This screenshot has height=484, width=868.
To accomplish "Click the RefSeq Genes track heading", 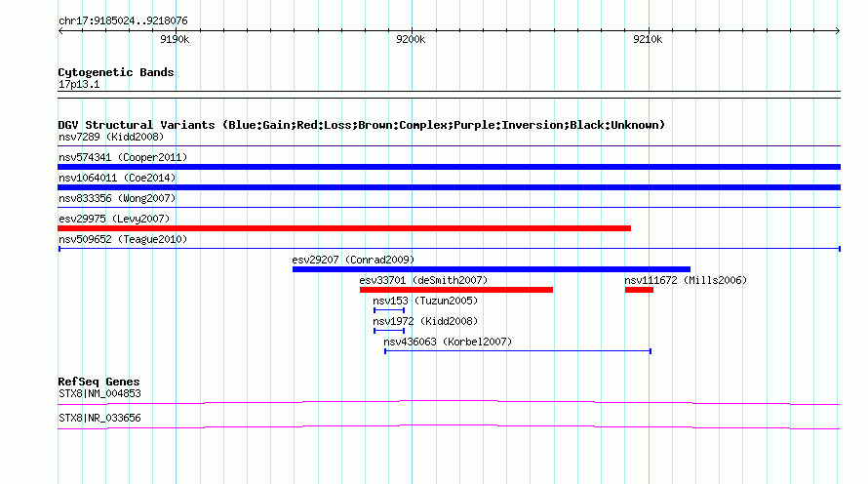I will click(99, 382).
